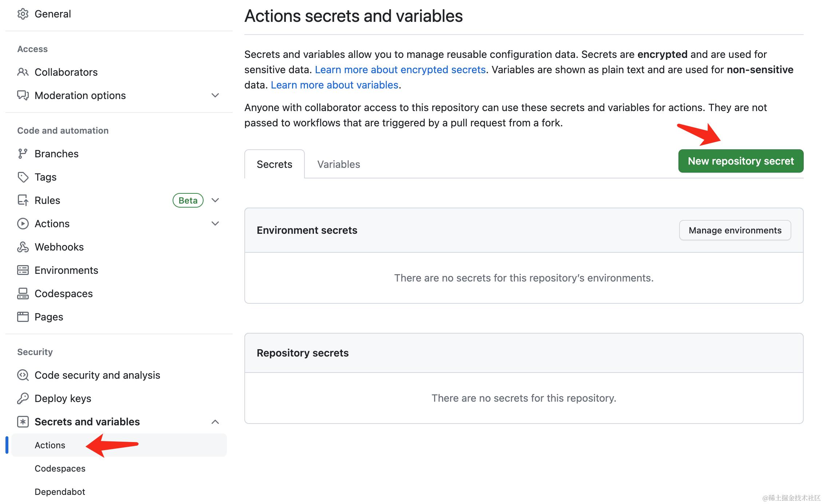823x504 pixels.
Task: Open Dependabot secrets sub-item
Action: pos(60,492)
